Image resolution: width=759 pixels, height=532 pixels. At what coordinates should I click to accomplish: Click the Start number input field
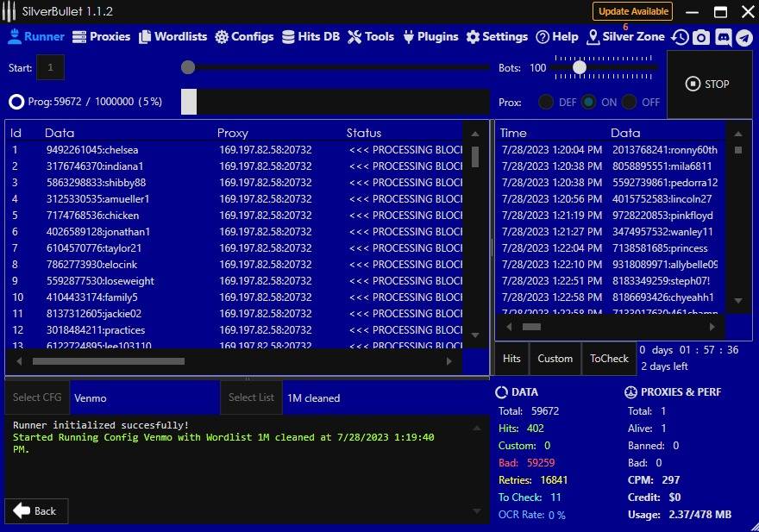[50, 67]
